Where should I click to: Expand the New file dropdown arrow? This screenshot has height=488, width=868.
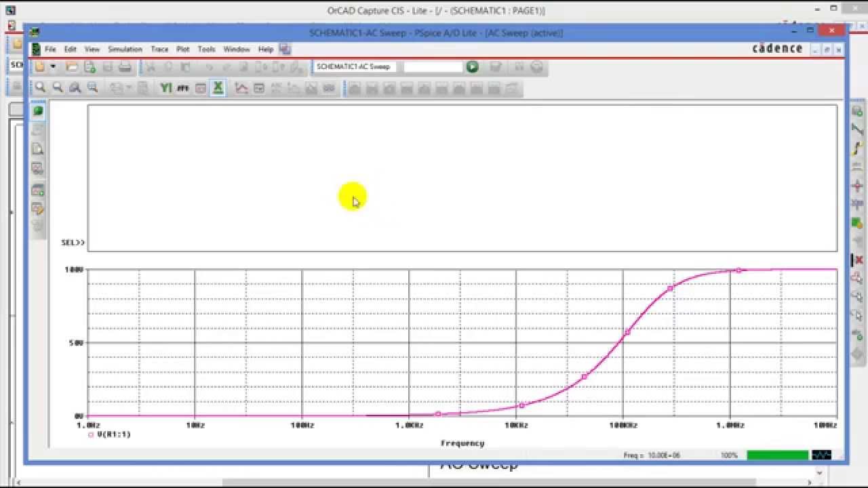(53, 66)
